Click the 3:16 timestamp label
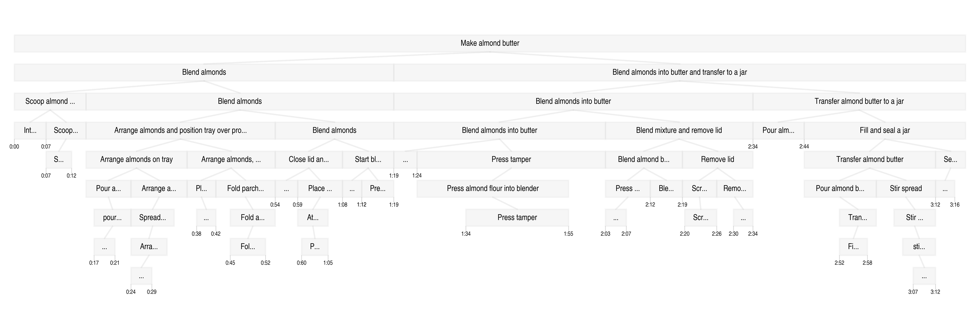 (x=954, y=205)
